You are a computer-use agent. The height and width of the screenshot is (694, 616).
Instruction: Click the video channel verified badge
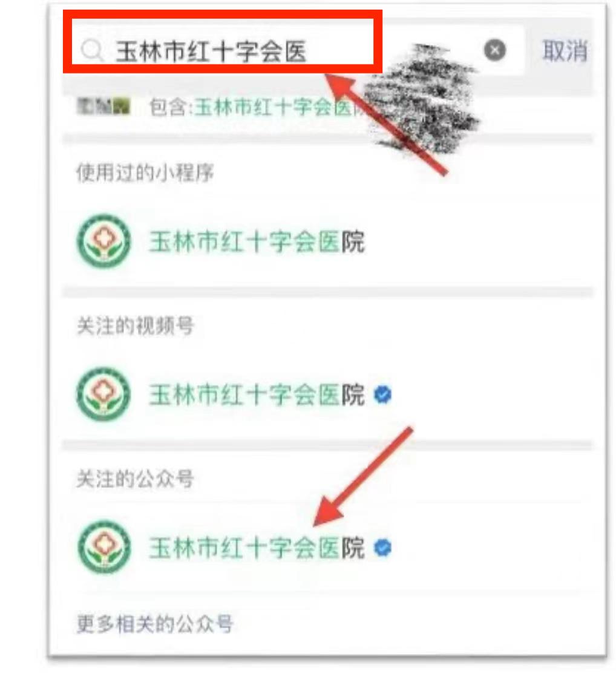[383, 395]
